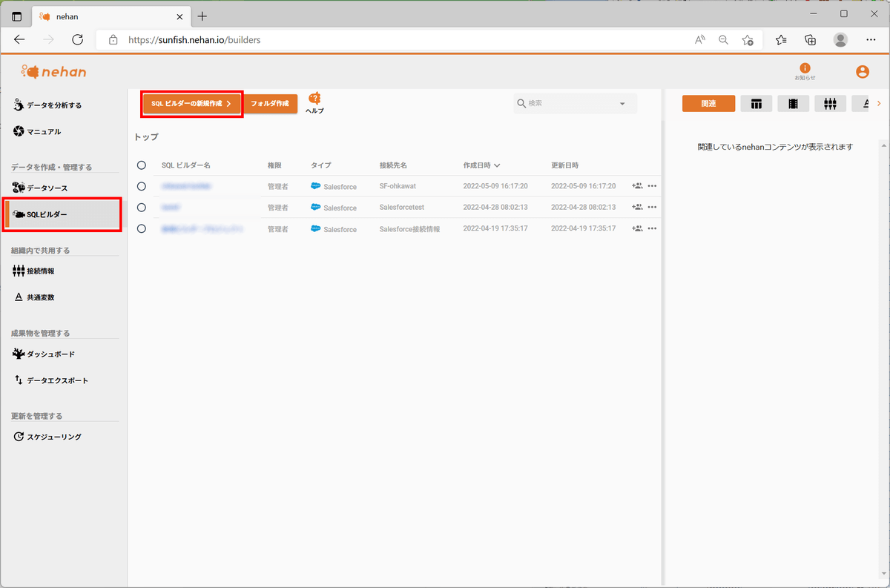Click 更新日時 column header

pyautogui.click(x=565, y=165)
